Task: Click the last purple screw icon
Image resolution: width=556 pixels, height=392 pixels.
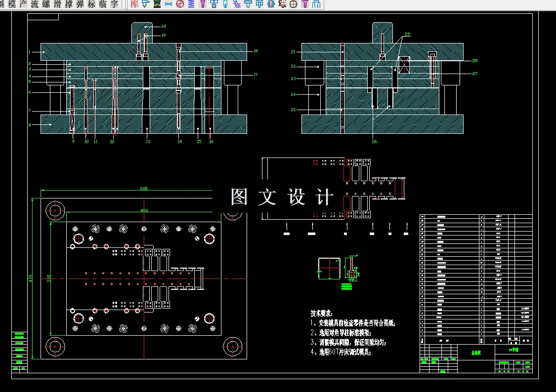Action: 305,4
